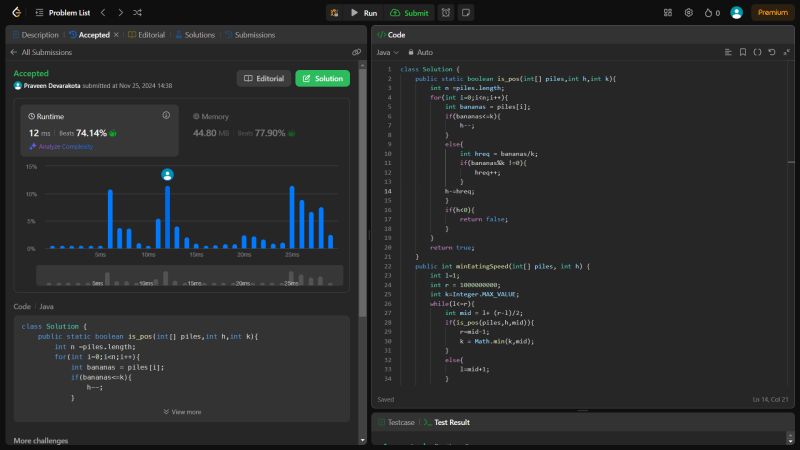Reset code to default with undo icon

[x=772, y=51]
